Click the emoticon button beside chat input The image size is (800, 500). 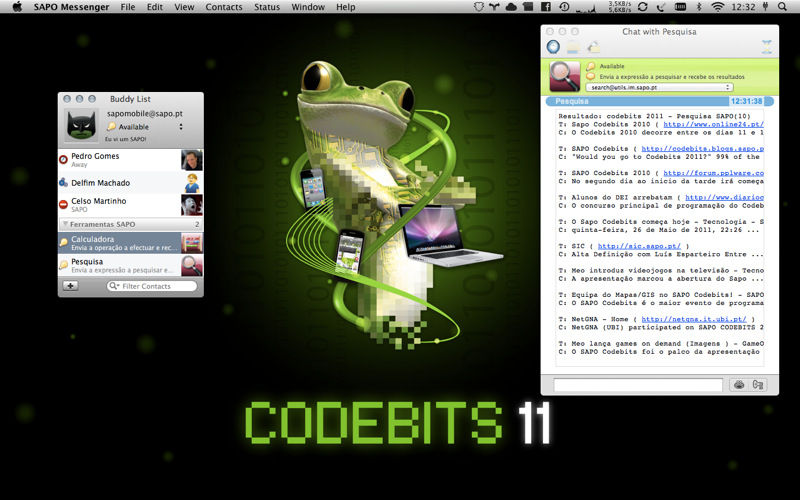click(739, 385)
